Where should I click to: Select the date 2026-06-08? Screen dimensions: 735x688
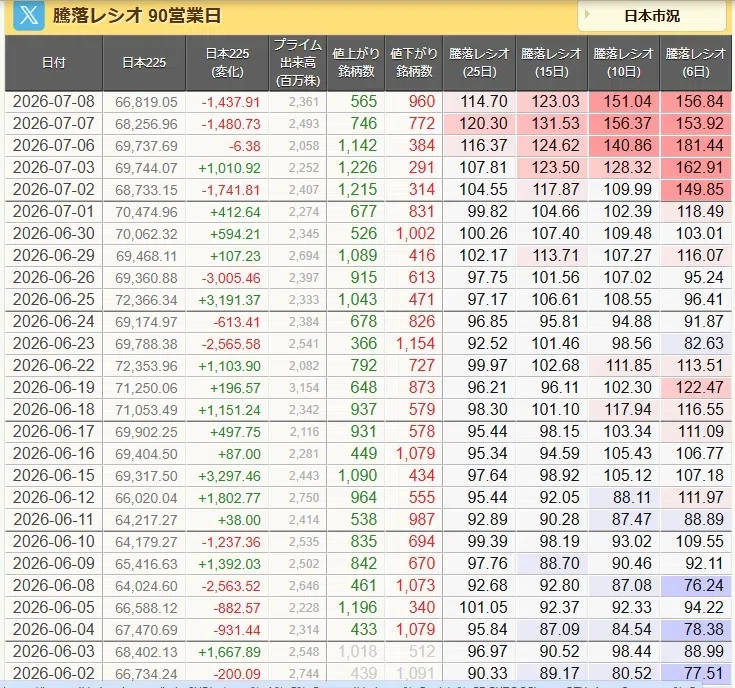53,585
